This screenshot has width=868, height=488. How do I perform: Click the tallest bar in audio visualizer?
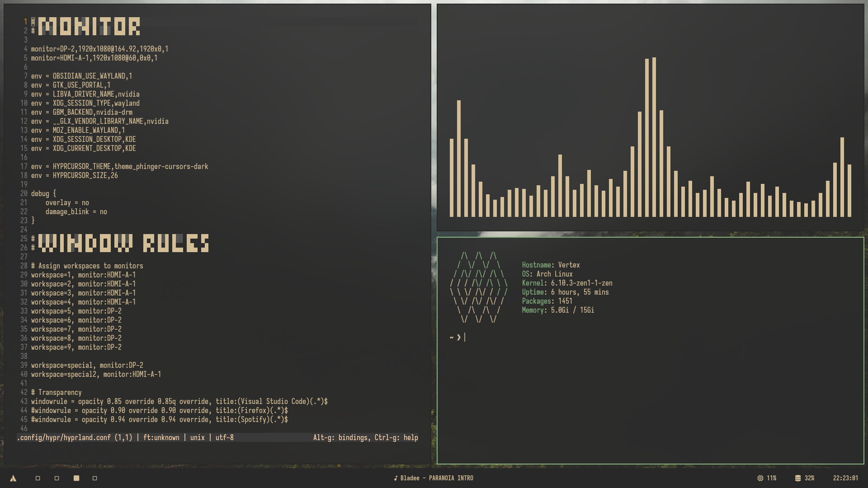click(654, 137)
